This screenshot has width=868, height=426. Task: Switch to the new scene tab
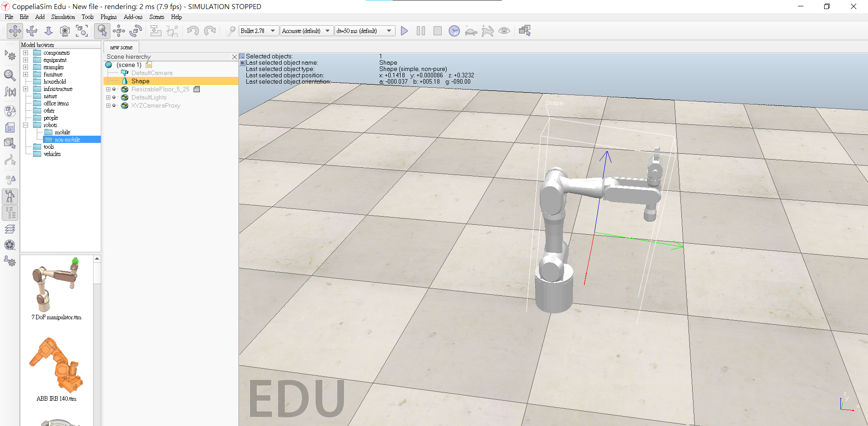tap(121, 47)
